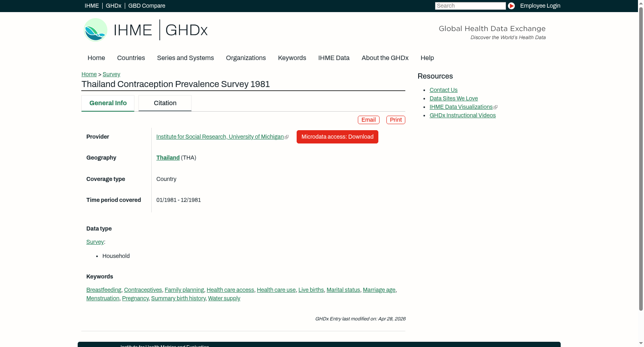Click the IHME leaf logo icon
This screenshot has height=347, width=644.
click(x=95, y=30)
